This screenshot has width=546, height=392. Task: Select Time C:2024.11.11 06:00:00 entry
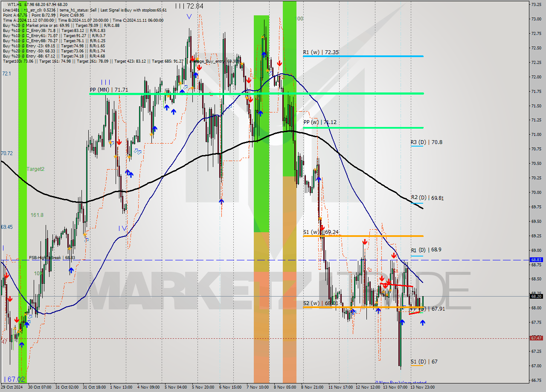point(138,20)
